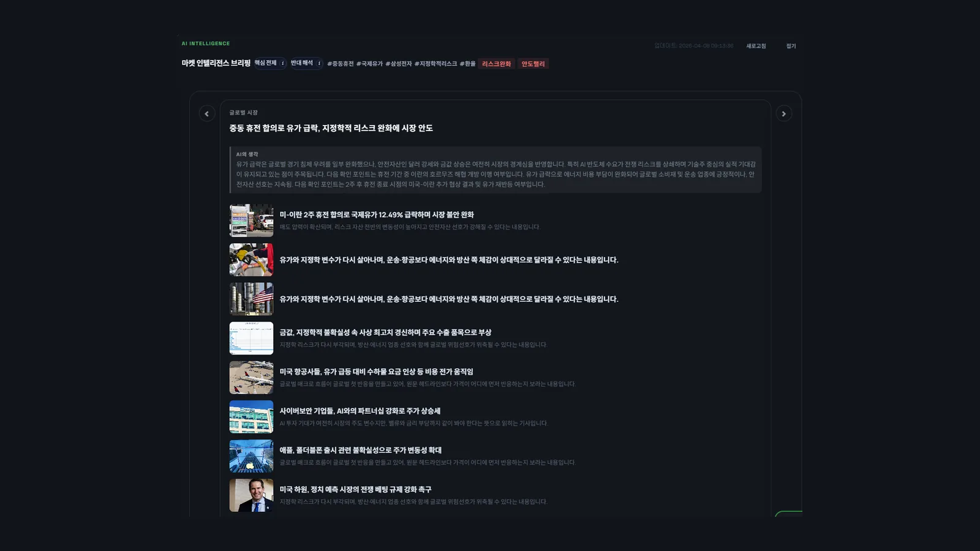Collapse the briefing panel with 접기
The width and height of the screenshot is (980, 551).
[x=791, y=46]
